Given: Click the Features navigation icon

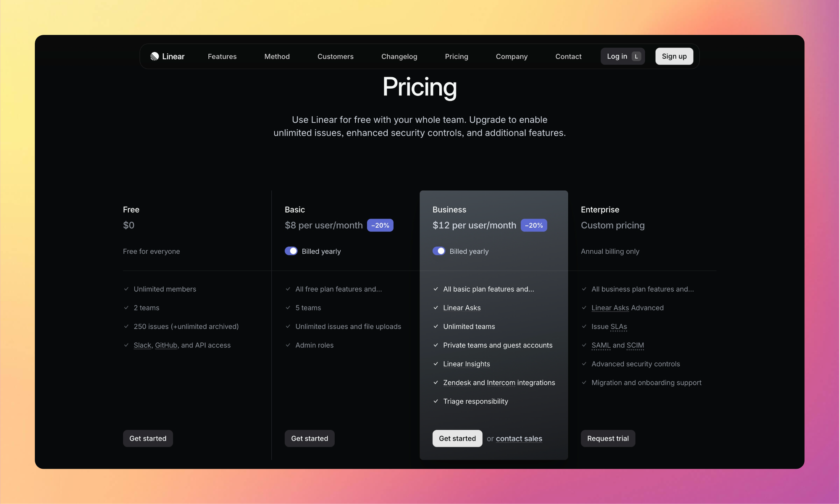Looking at the screenshot, I should (222, 56).
